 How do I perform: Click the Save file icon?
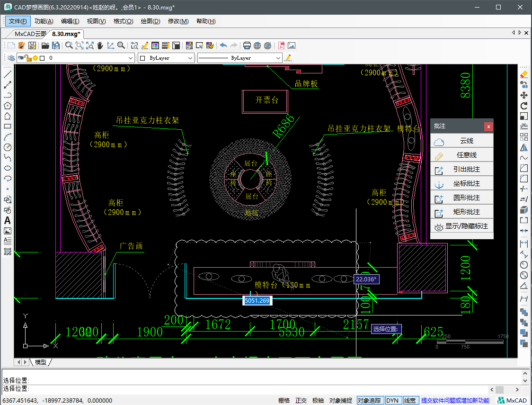[32, 45]
